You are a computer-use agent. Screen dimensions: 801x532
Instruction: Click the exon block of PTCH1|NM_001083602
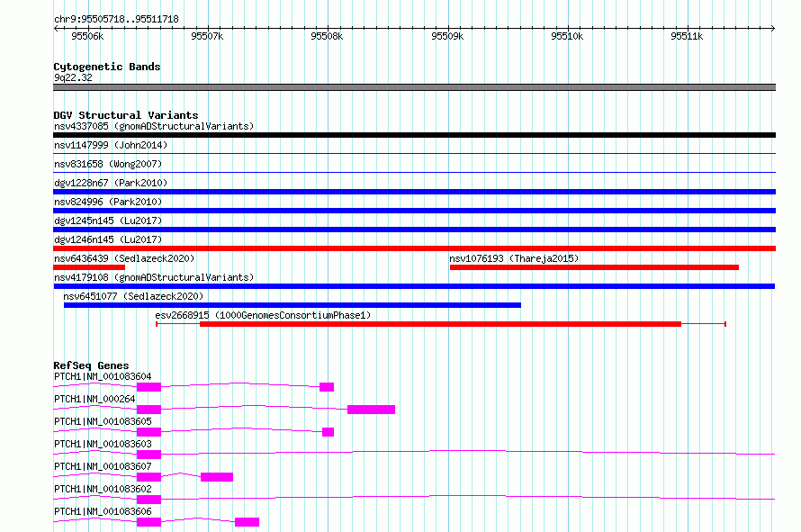point(148,500)
